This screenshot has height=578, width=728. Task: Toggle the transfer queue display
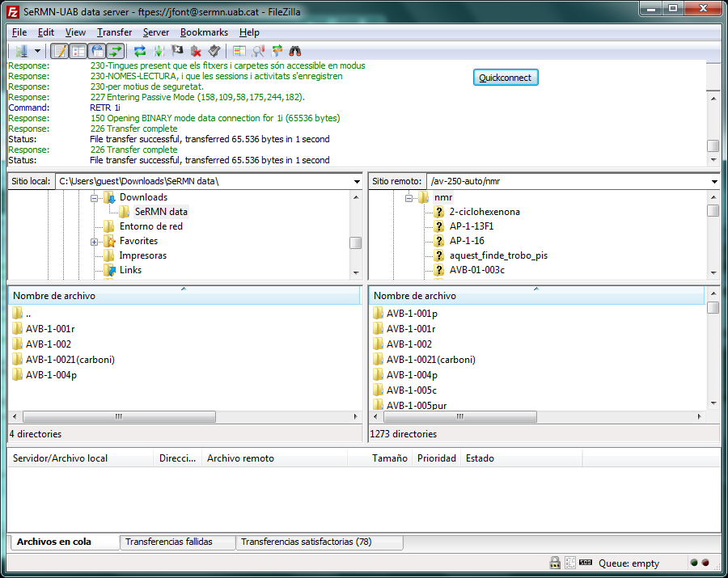tap(116, 51)
